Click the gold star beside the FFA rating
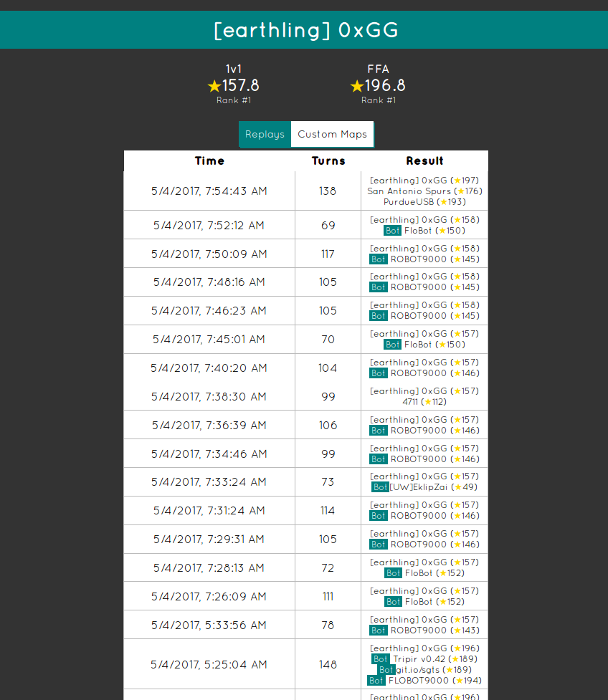 point(356,86)
